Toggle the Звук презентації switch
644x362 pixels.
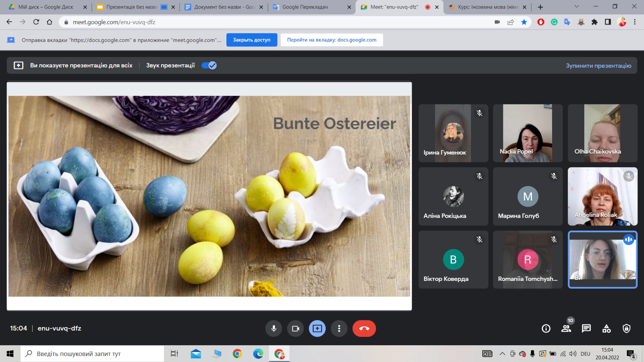point(209,65)
